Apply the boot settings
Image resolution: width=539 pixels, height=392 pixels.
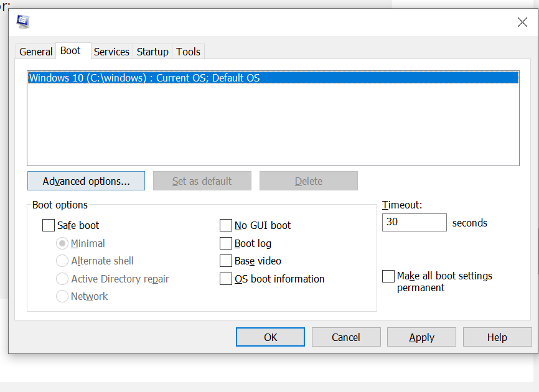[x=421, y=337]
